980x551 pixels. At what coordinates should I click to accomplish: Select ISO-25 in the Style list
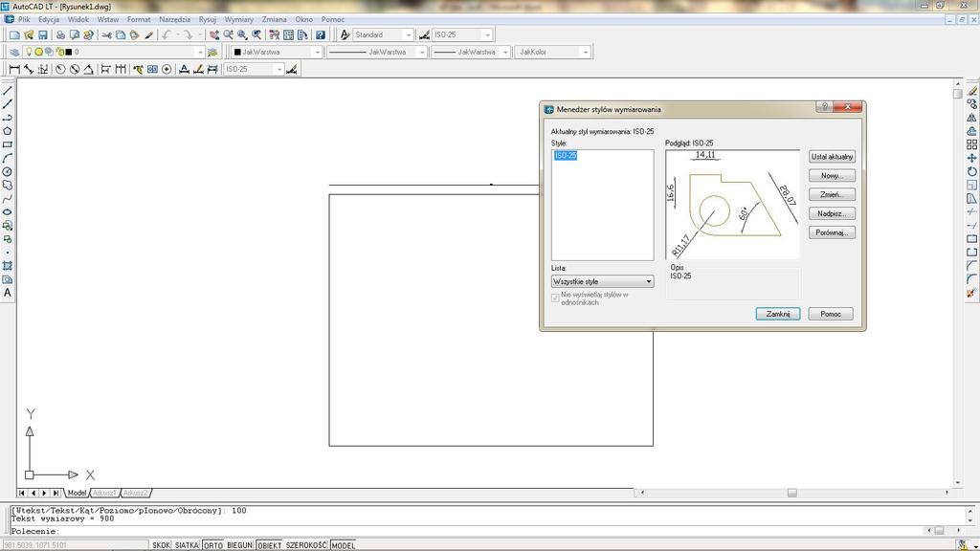coord(566,156)
